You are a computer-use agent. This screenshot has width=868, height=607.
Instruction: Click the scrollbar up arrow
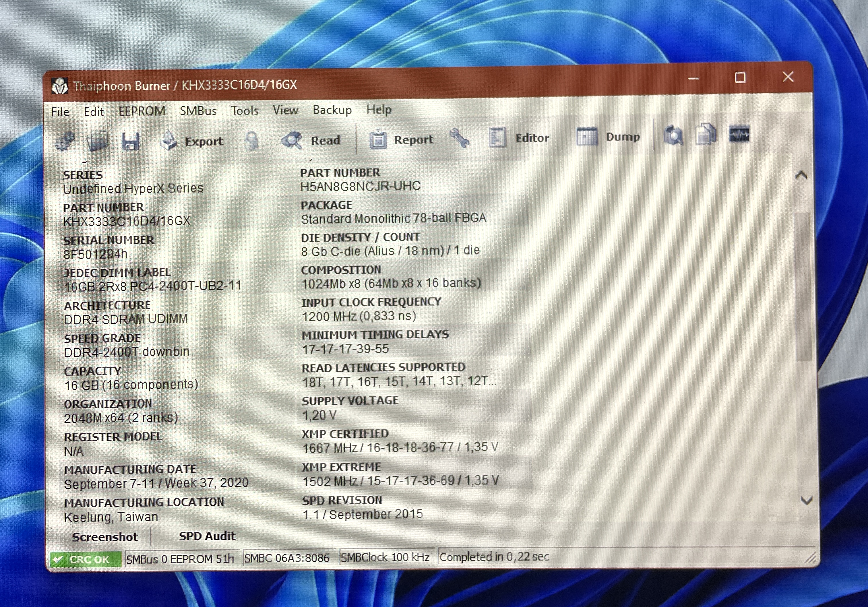pos(801,175)
